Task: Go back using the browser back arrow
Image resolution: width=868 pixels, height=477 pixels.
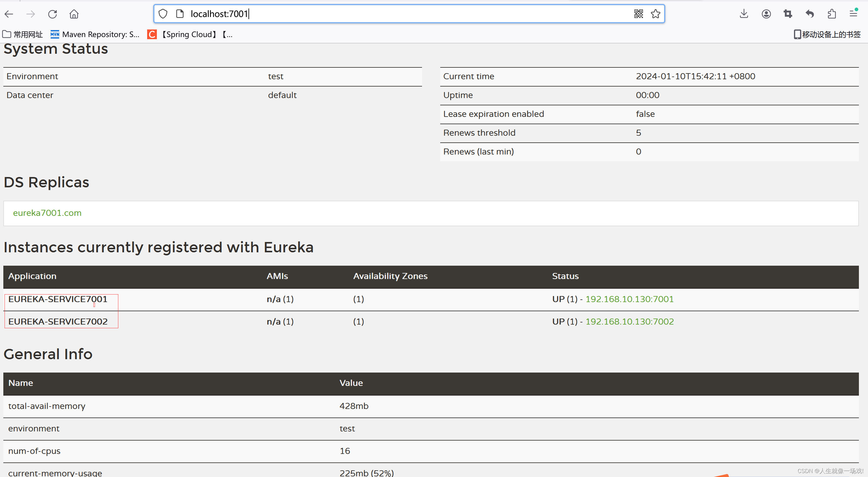Action: point(9,14)
